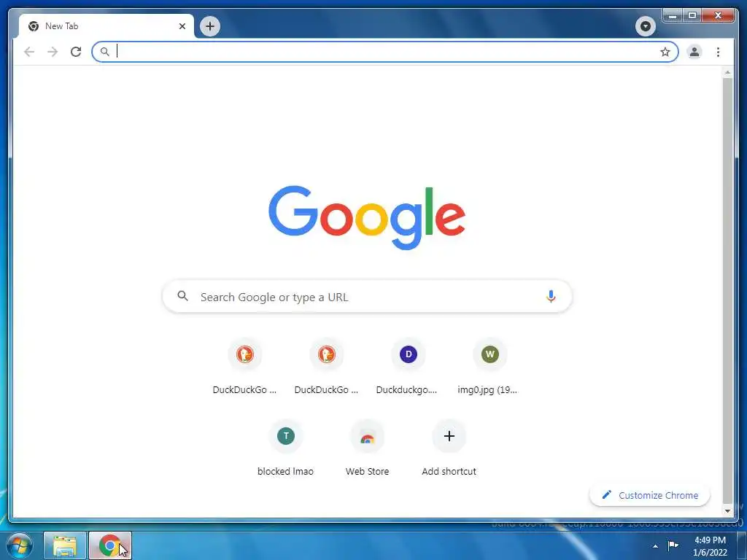Click the magnifier icon in the address bar
The image size is (747, 560).
pyautogui.click(x=105, y=52)
